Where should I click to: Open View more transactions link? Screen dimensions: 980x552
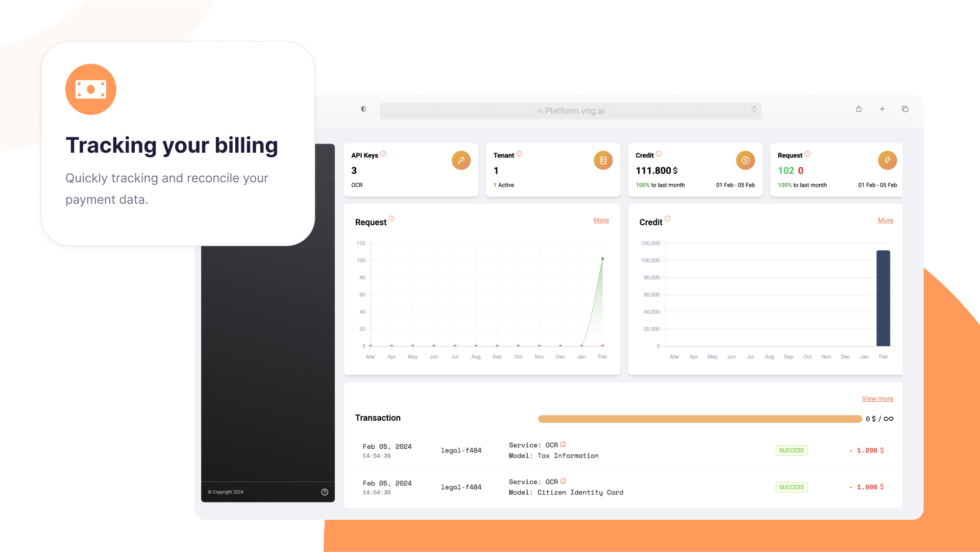(x=877, y=399)
